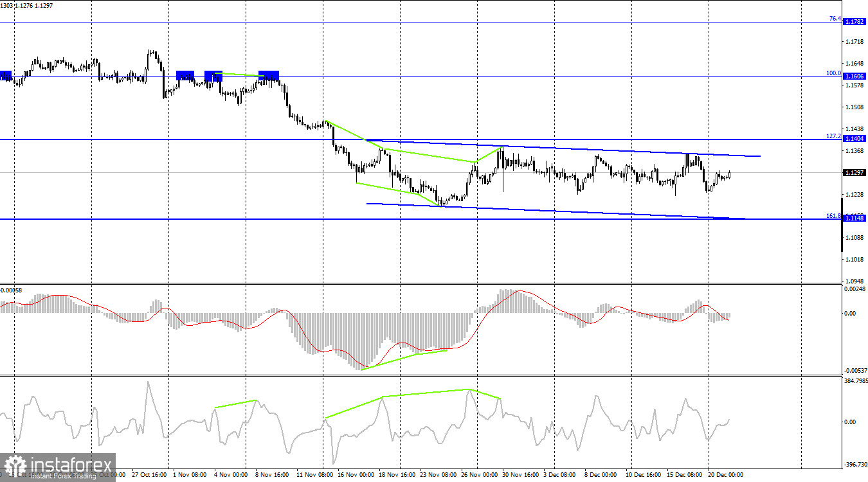Click the 1.1508 price scale value

click(855, 107)
